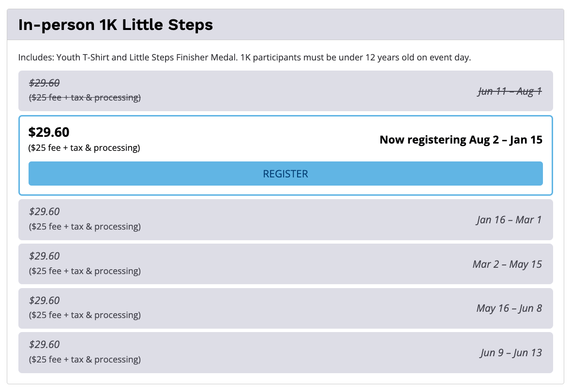571x392 pixels.
Task: Select the May 16 – Jun 8 pricing row
Action: point(285,308)
